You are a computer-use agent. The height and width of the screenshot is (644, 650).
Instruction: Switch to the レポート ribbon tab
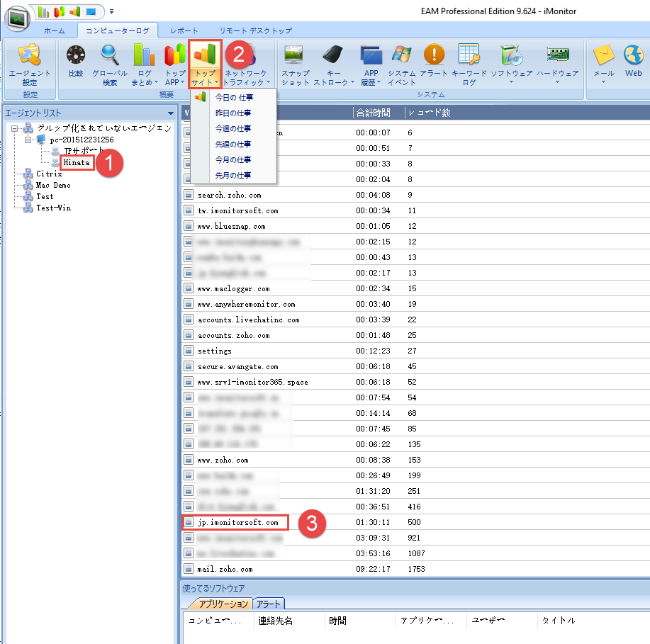pyautogui.click(x=184, y=30)
